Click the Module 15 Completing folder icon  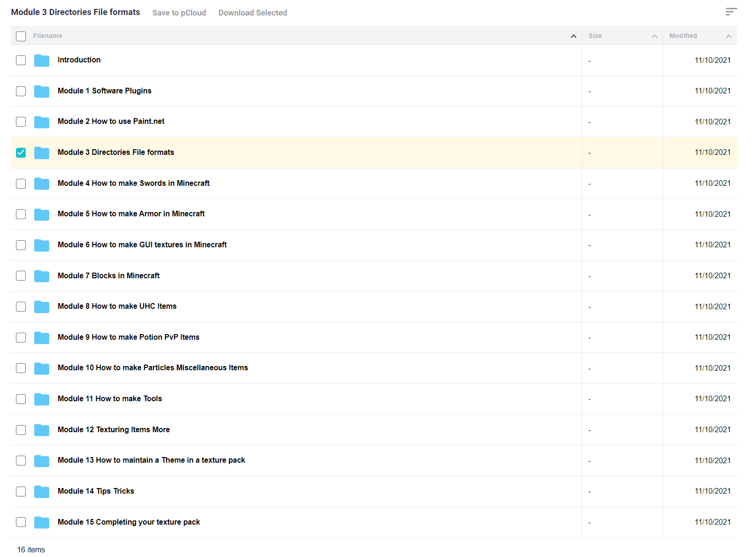tap(42, 522)
